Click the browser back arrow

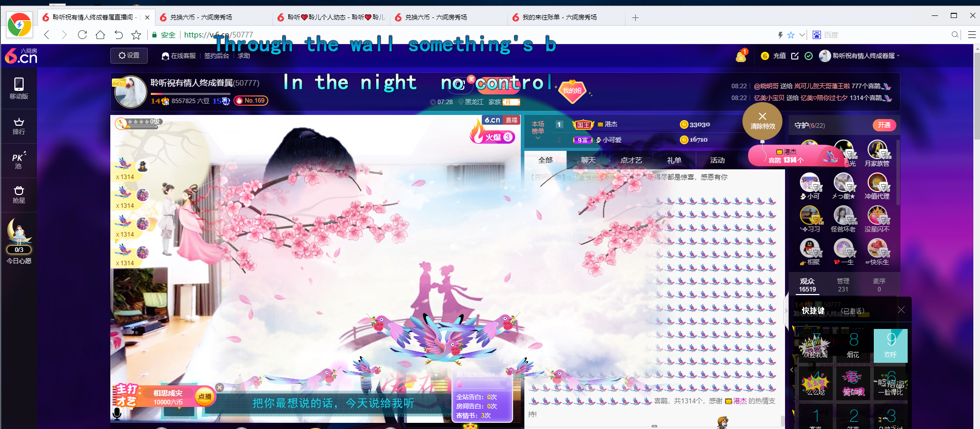(47, 35)
